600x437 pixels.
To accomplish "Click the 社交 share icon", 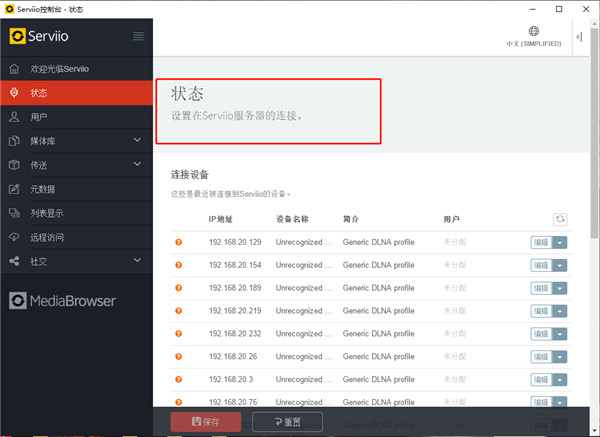I will (14, 261).
